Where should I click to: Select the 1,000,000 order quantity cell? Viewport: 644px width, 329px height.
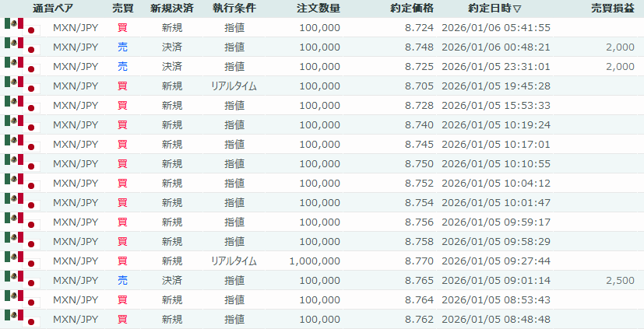click(315, 261)
